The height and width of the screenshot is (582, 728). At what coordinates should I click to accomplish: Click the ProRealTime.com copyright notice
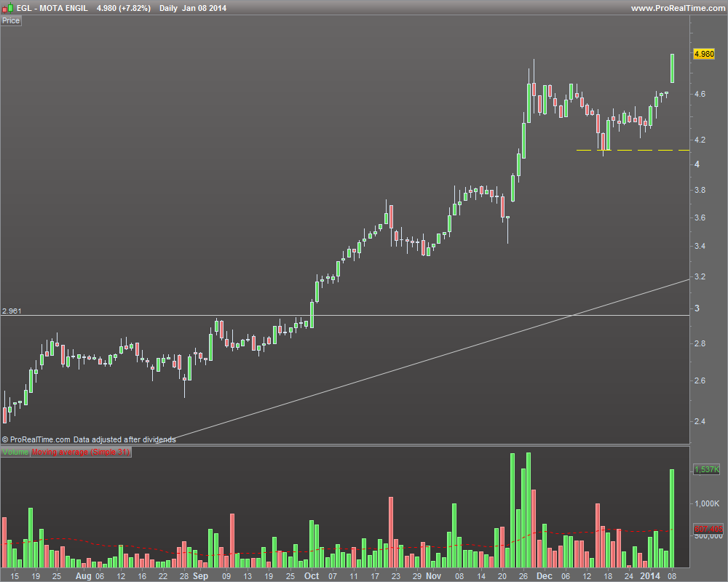pyautogui.click(x=89, y=439)
